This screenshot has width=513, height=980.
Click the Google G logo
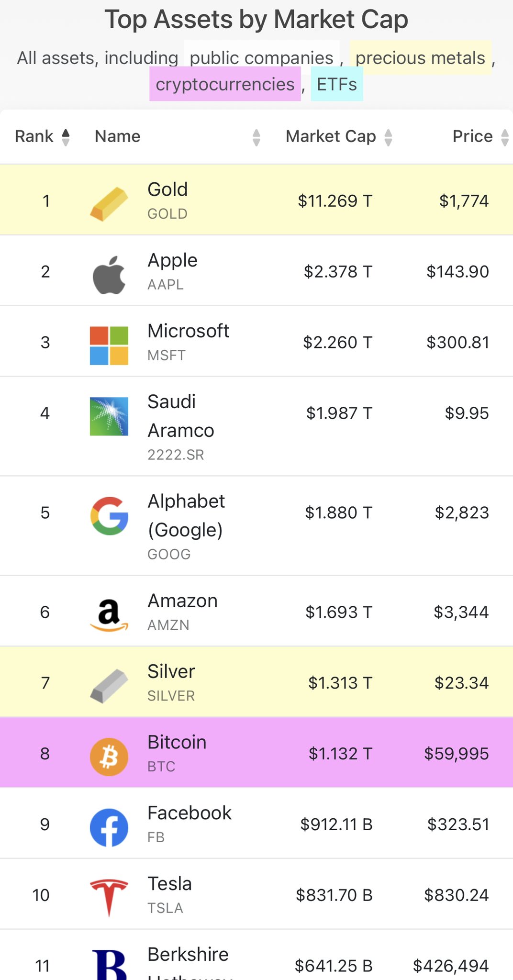click(109, 516)
